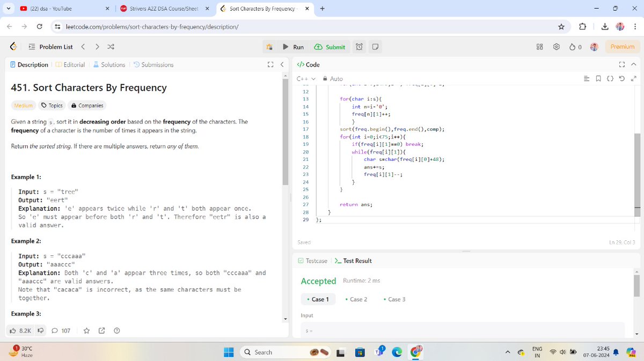
Task: Collapse the Description panel with left chevron
Action: (x=282, y=64)
